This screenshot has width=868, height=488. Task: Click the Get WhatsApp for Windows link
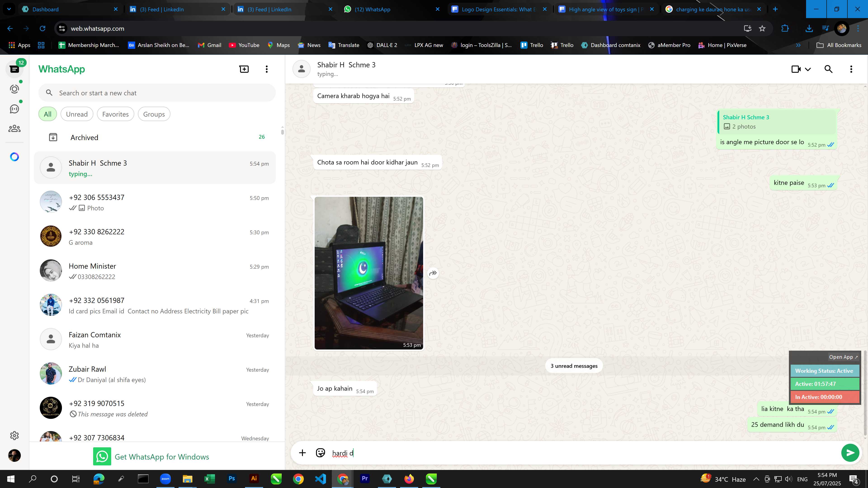click(x=151, y=456)
